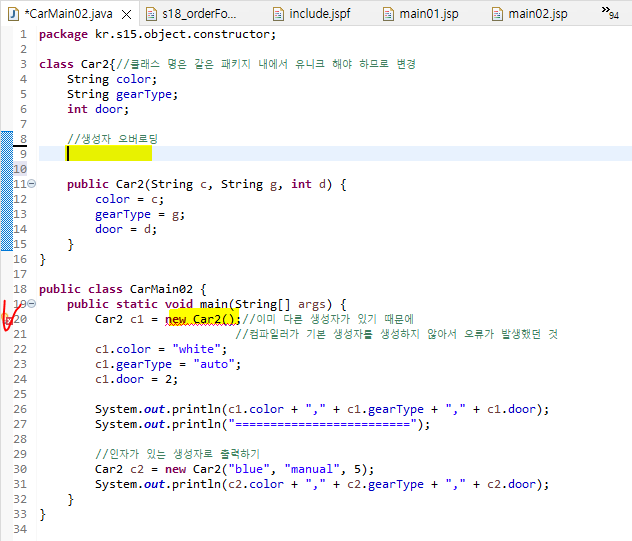This screenshot has width=632, height=541.
Task: Click println with equals-sign separator line 27
Action: coord(262,424)
